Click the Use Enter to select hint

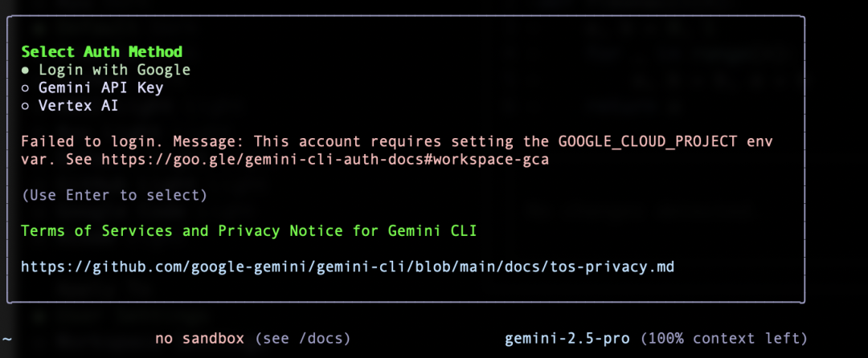point(114,196)
